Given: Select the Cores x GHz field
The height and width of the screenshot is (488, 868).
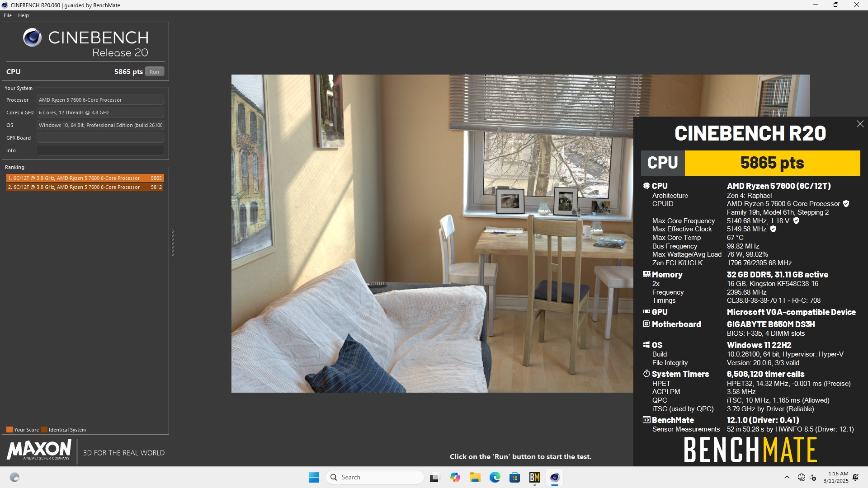Looking at the screenshot, I should tap(100, 113).
